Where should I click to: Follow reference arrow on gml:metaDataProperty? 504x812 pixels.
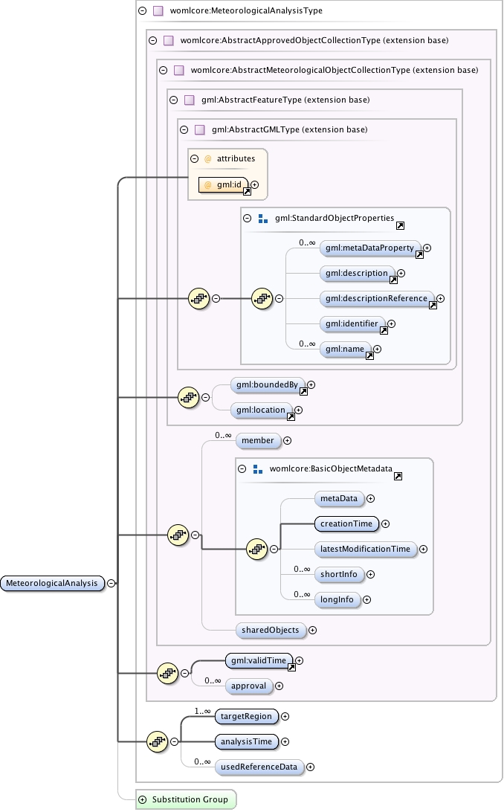point(420,255)
